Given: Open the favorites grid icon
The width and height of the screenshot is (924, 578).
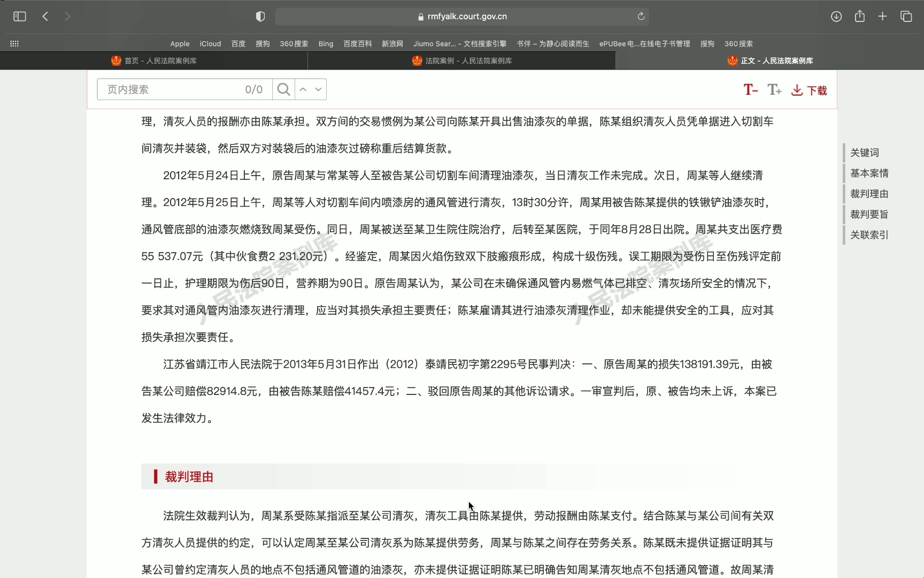Looking at the screenshot, I should (x=14, y=44).
